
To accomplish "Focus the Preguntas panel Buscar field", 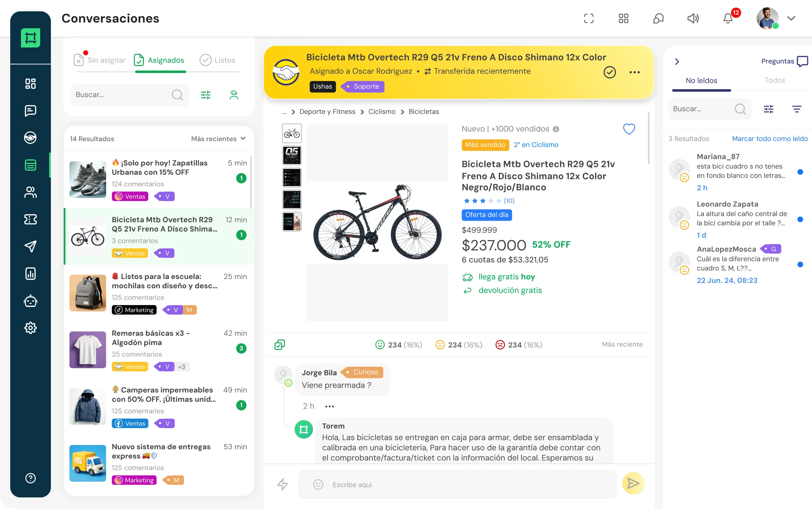I will tap(710, 109).
